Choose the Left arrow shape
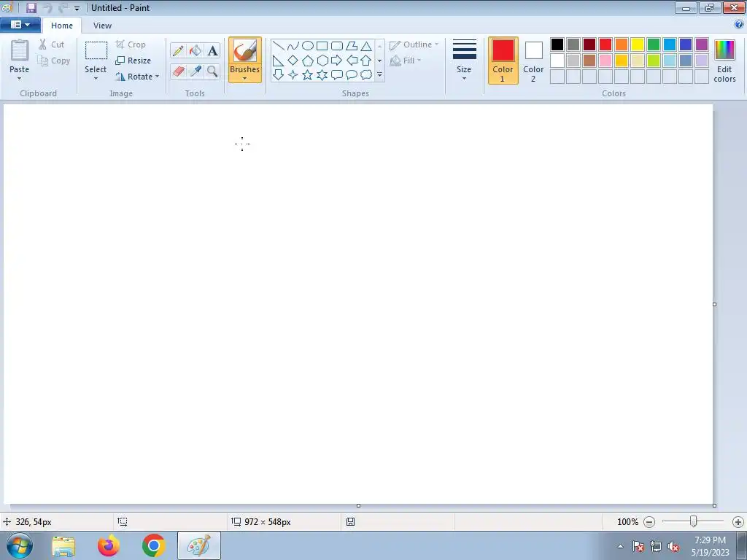The width and height of the screenshot is (747, 560). pos(352,61)
